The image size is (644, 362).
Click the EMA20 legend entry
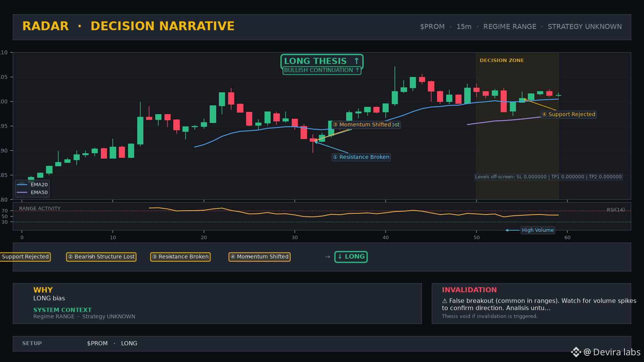[x=32, y=184]
